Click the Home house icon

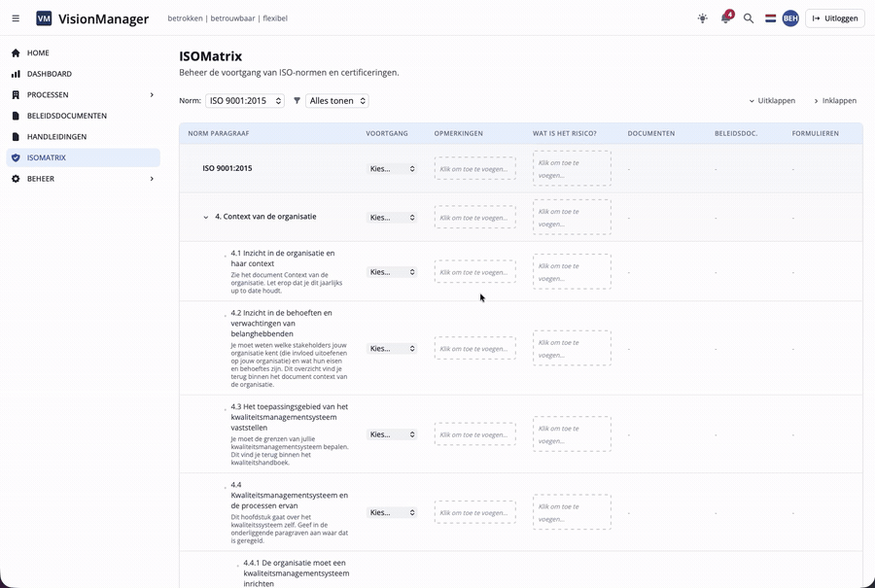pos(16,53)
